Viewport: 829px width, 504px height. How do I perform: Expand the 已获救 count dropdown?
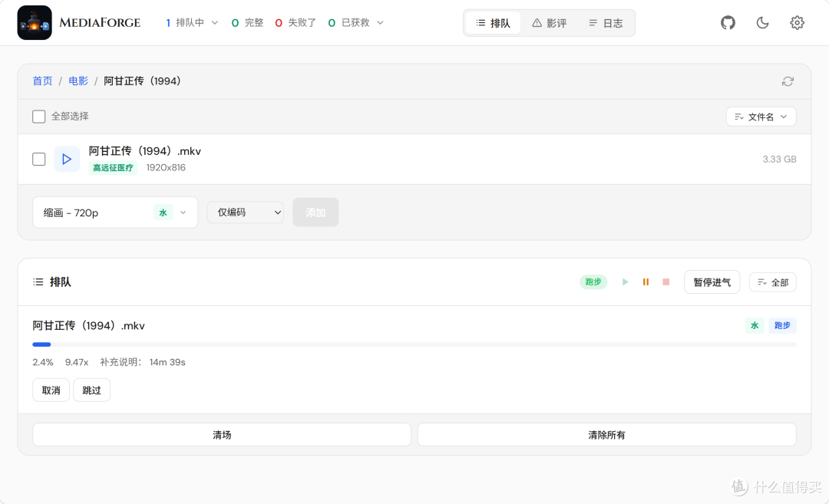[x=355, y=23]
